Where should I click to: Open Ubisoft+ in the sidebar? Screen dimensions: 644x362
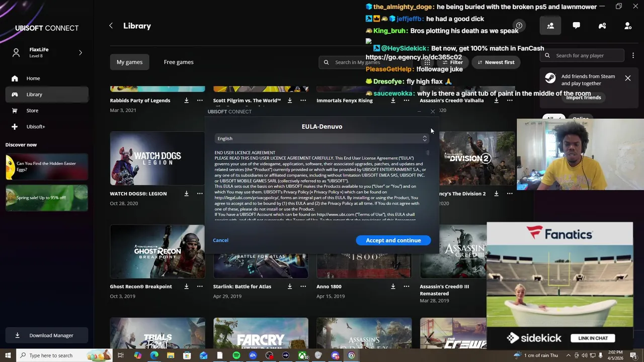coord(47,127)
